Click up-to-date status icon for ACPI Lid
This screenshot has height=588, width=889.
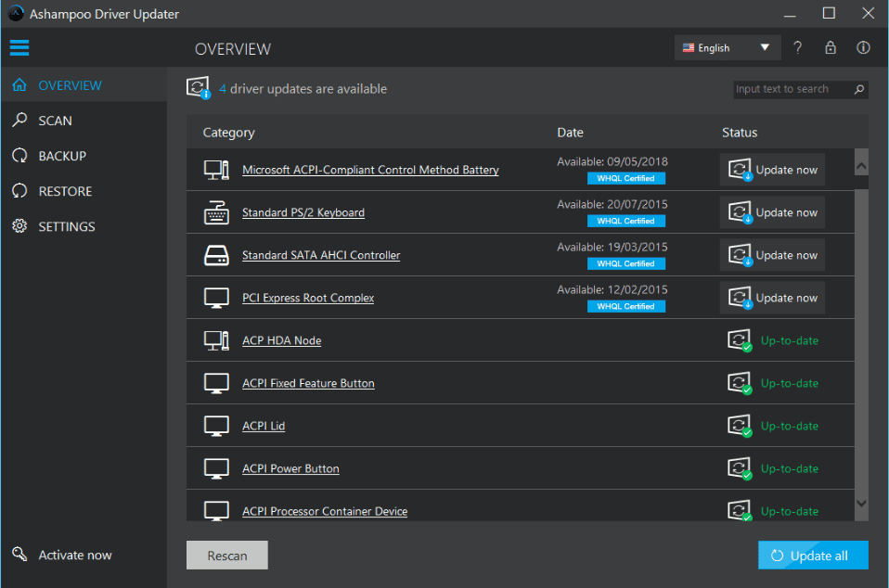click(x=740, y=426)
